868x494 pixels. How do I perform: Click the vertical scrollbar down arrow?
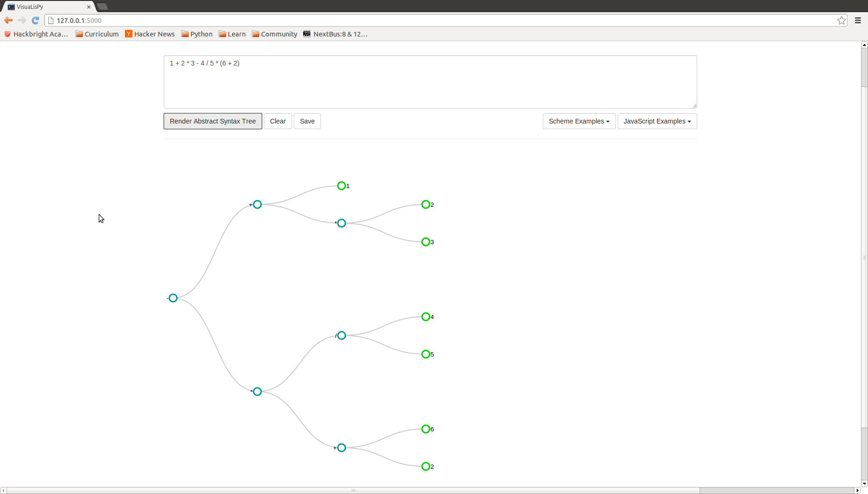864,484
